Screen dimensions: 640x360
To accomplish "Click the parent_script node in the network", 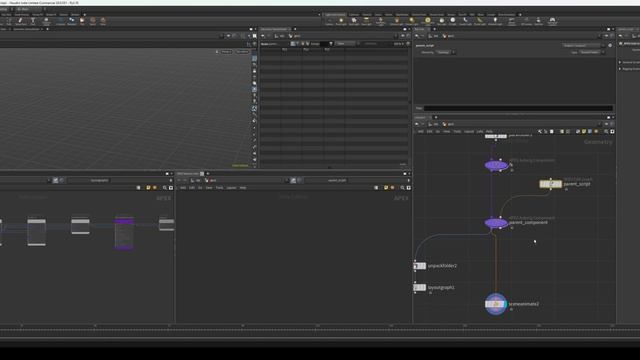I will [551, 184].
